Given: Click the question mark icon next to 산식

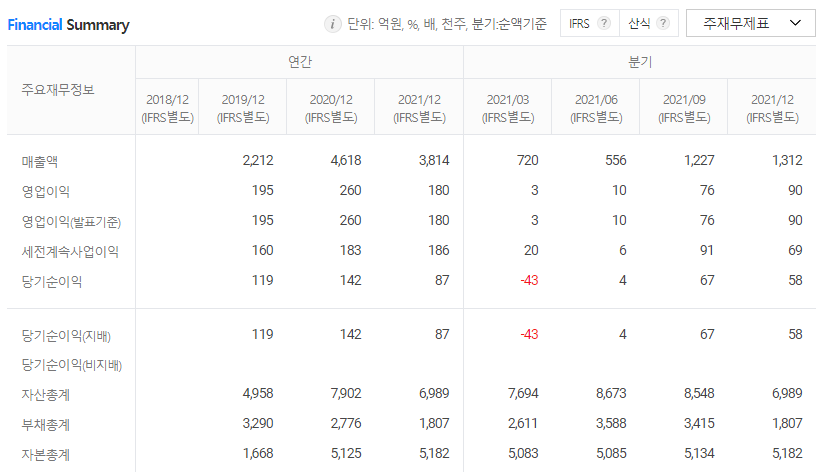Looking at the screenshot, I should [663, 24].
